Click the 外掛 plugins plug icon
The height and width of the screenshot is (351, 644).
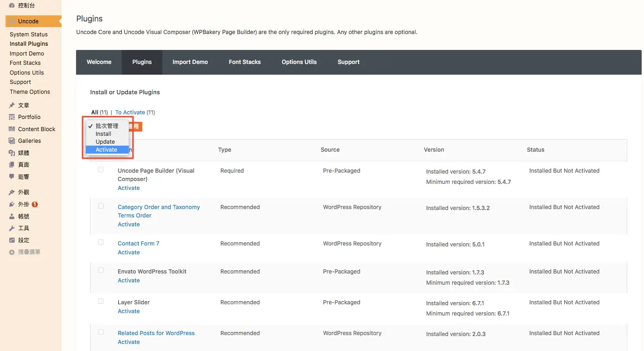click(x=12, y=204)
